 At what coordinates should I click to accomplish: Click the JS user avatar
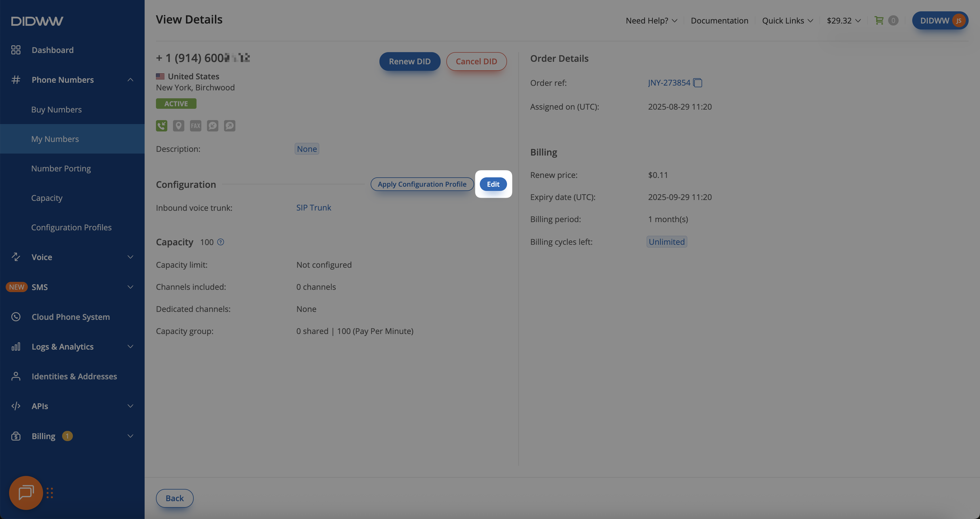959,20
